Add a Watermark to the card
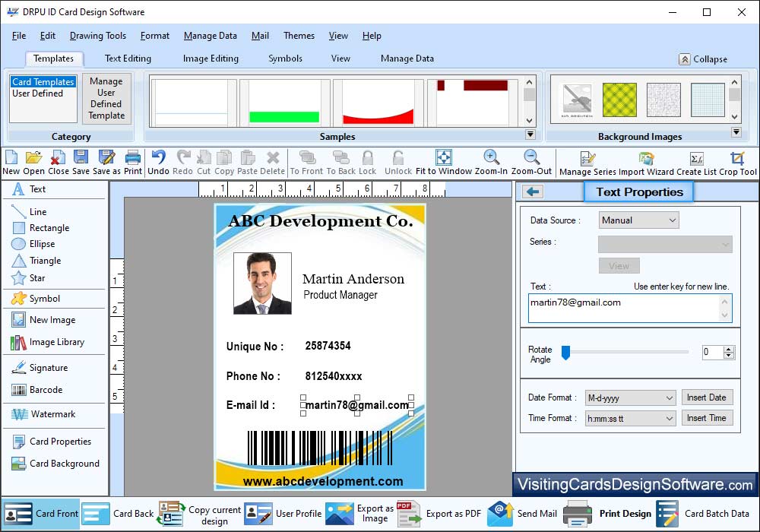 click(x=43, y=414)
